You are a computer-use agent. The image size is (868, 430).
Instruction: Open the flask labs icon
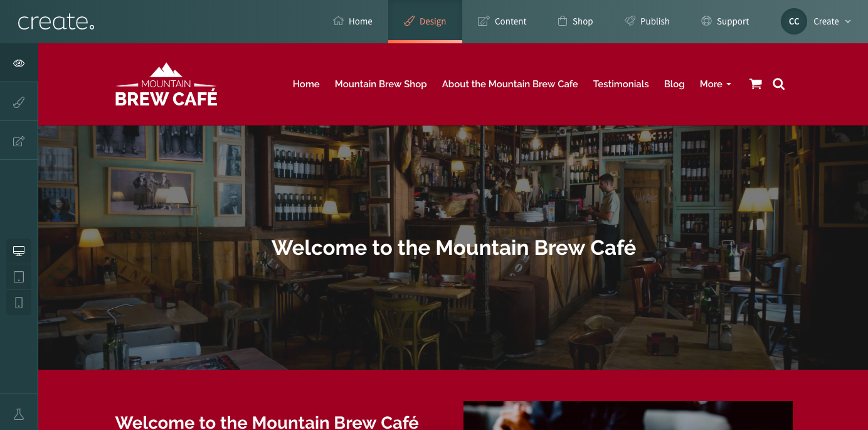(19, 414)
